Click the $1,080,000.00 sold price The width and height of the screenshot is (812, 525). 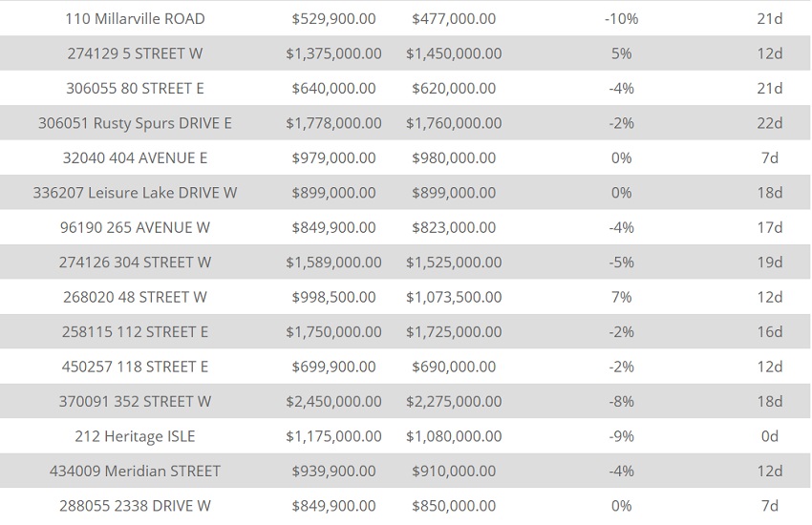coord(454,436)
